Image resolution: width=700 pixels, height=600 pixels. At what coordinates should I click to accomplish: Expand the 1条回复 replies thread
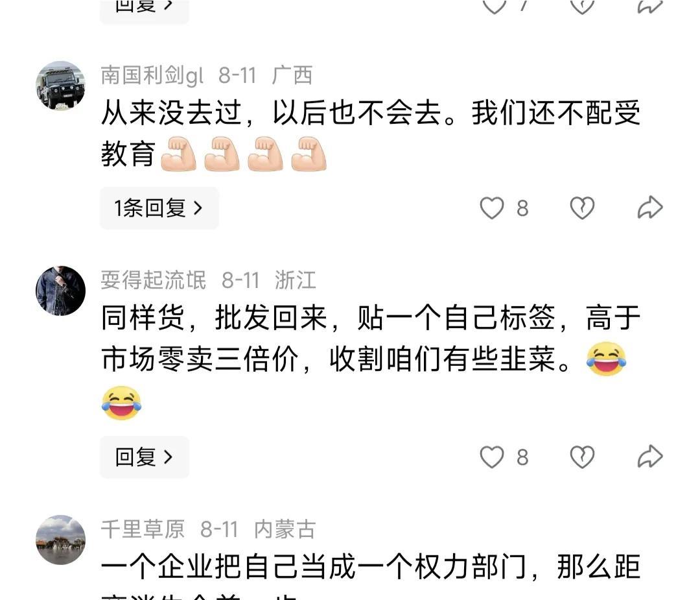click(x=159, y=208)
